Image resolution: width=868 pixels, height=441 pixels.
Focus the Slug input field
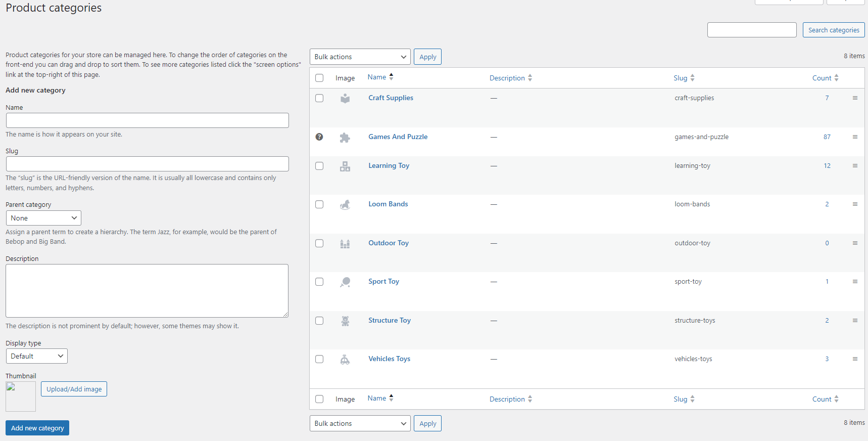tap(148, 164)
